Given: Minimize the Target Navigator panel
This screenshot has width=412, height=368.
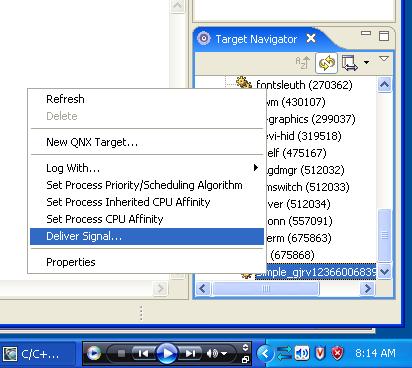Looking at the screenshot, I should (x=366, y=33).
